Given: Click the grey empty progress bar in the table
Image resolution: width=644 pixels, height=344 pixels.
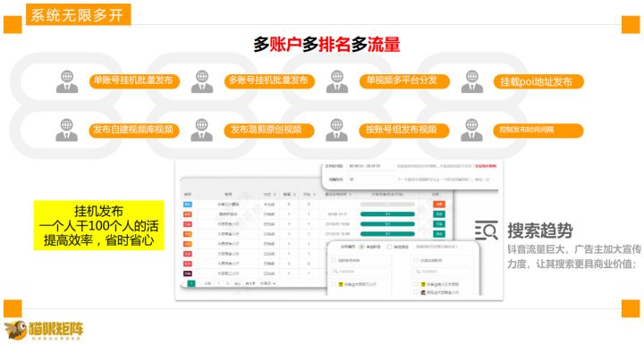Looking at the screenshot, I should tap(387, 204).
